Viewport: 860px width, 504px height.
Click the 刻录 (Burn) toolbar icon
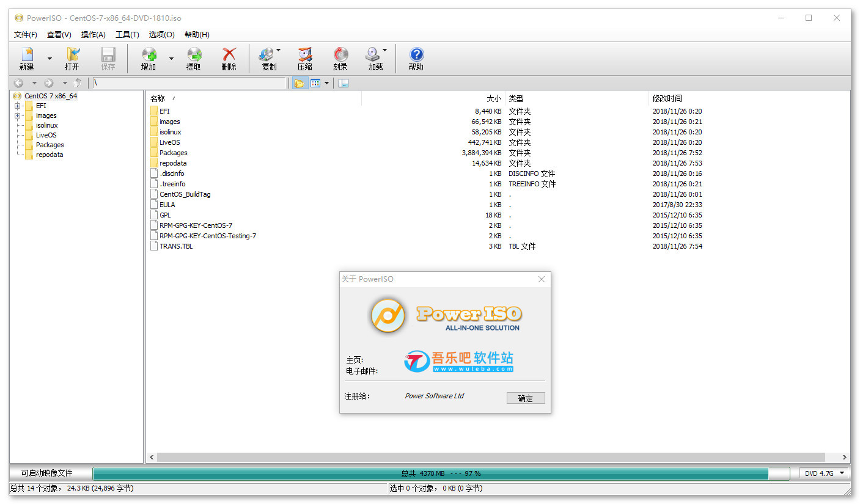[x=340, y=54]
